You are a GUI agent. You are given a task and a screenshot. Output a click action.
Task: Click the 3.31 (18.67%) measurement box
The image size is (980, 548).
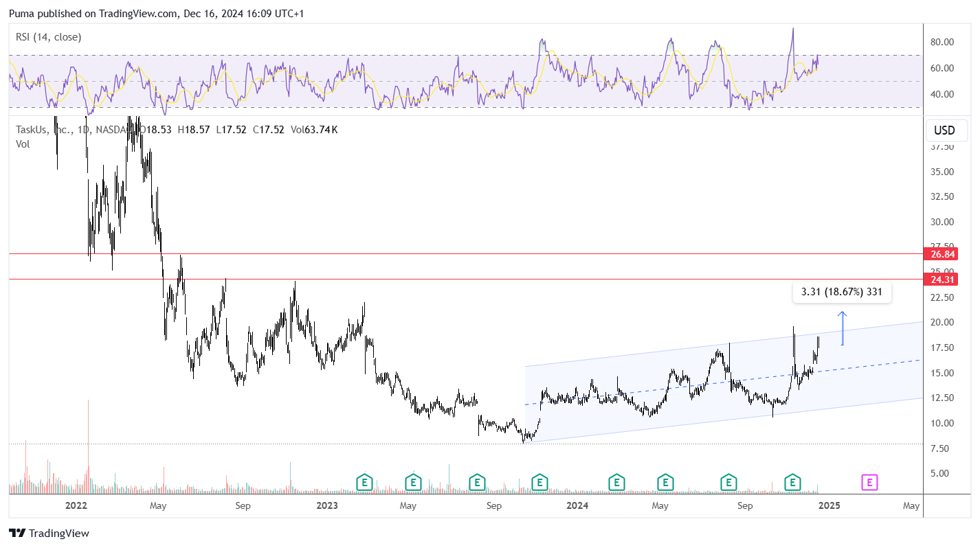click(x=842, y=293)
